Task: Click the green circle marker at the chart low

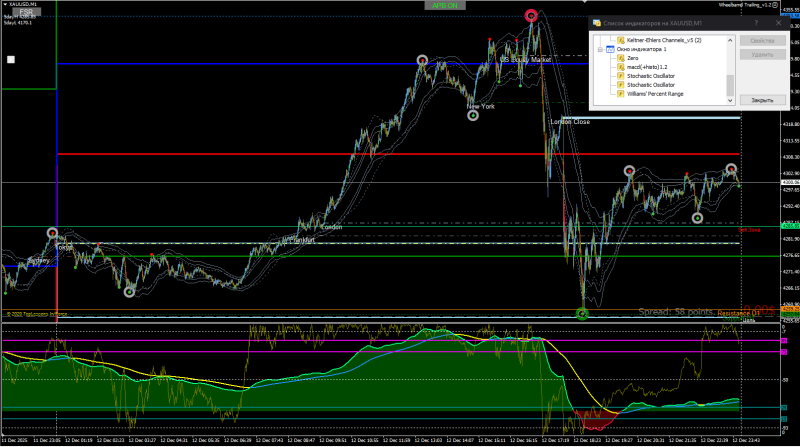Action: pos(582,314)
